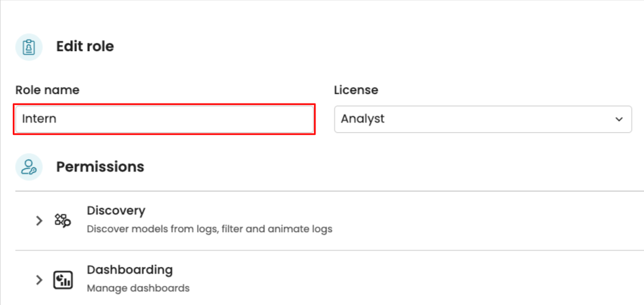Viewport: 644px width, 305px height.
Task: Click the Edit role badge icon
Action: pos(29,47)
